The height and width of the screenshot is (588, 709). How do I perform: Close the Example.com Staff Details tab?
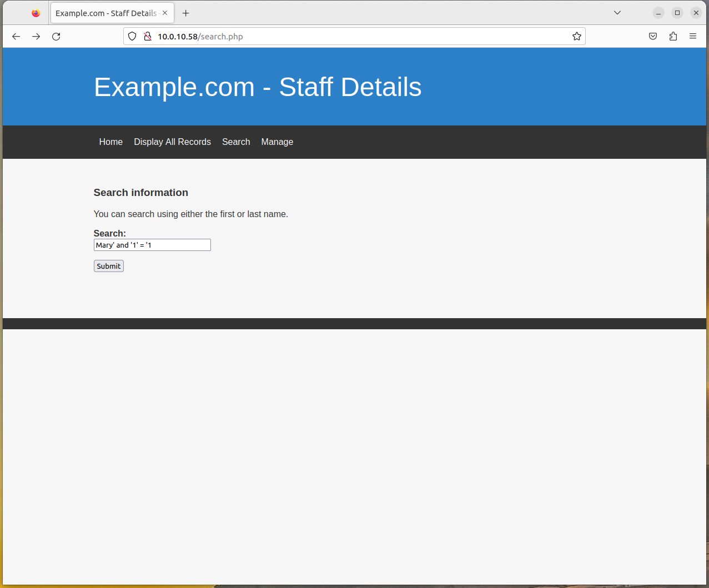[165, 13]
